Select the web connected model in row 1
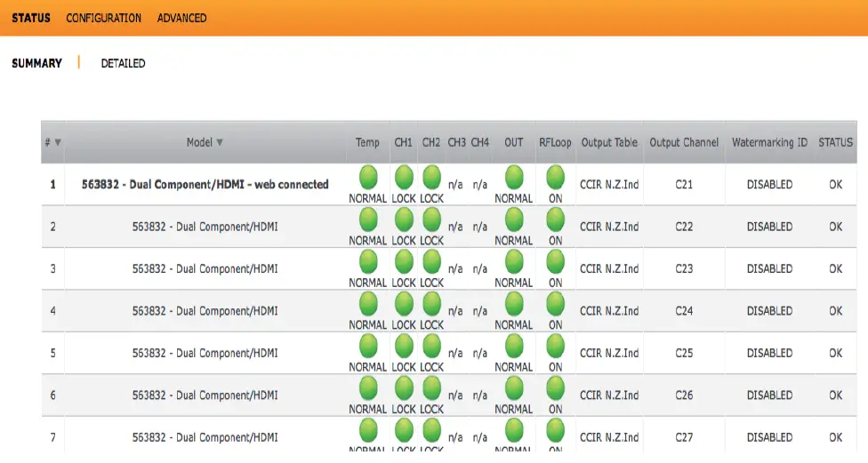This screenshot has width=868, height=463. point(205,184)
